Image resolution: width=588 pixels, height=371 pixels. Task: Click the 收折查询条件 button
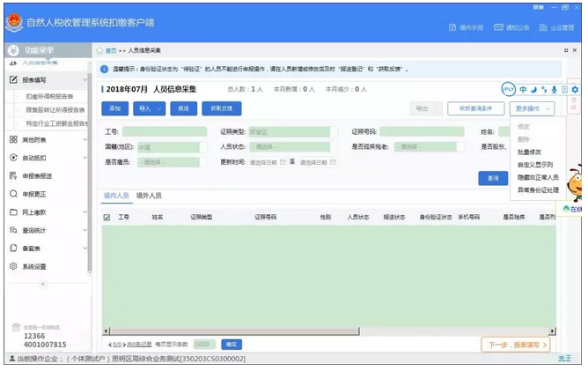tap(475, 109)
